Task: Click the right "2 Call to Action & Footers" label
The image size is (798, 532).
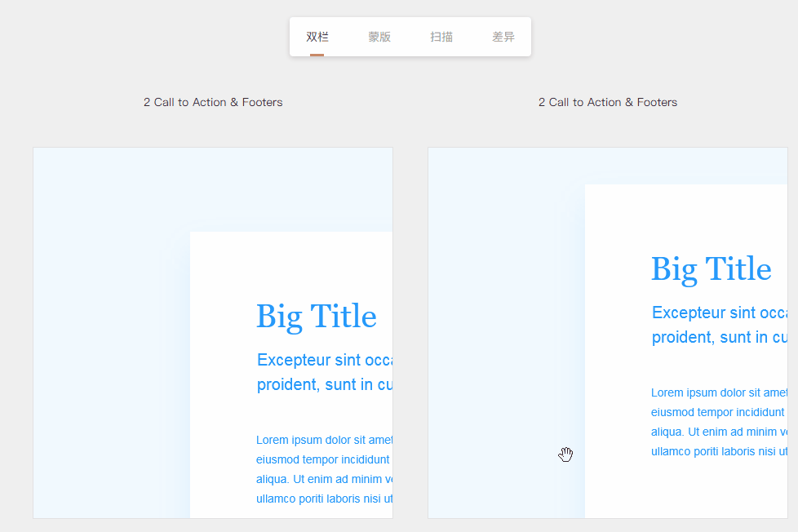Action: click(x=608, y=102)
